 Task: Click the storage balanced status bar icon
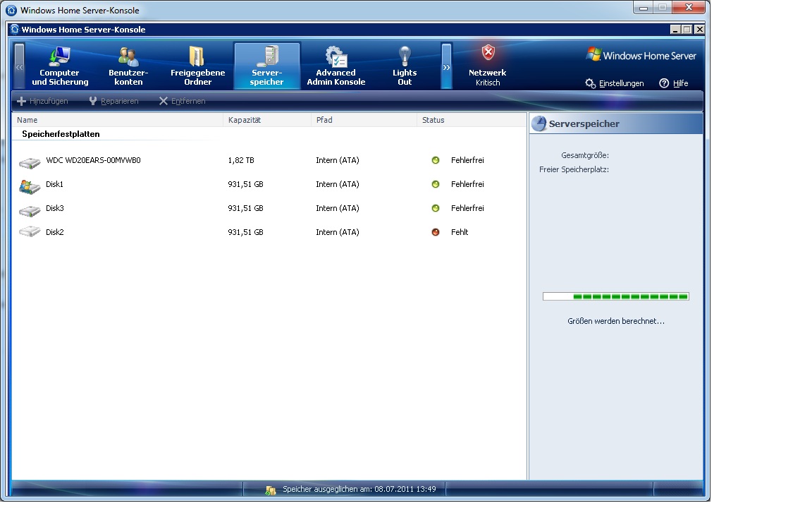[x=271, y=490]
